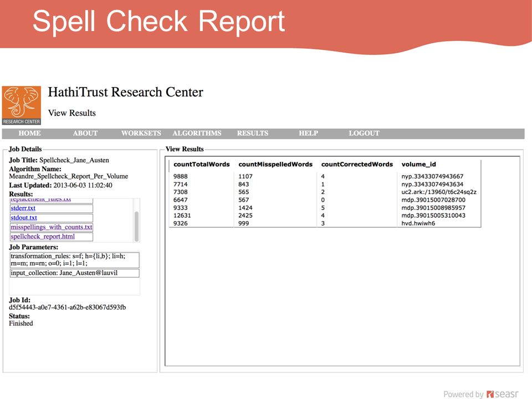Select volume id nyp.33433074943667
Viewport: 532px width, 399px height.
432,176
